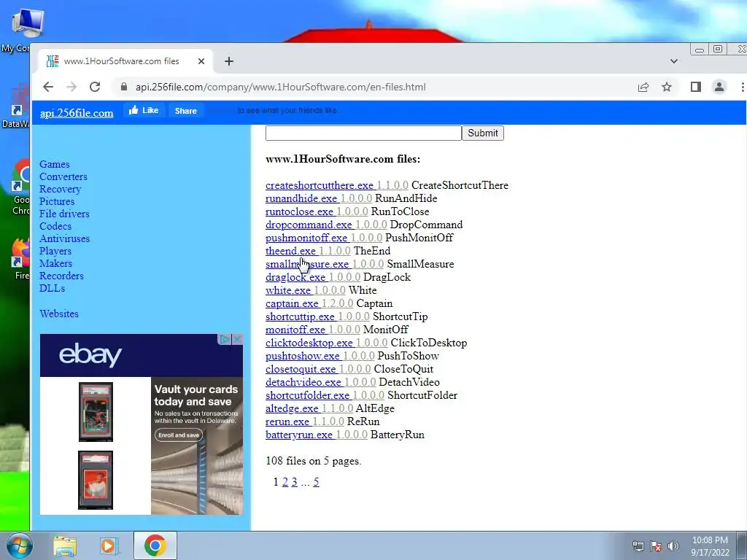747x560 pixels.
Task: Open the Recovery category
Action: pos(60,189)
